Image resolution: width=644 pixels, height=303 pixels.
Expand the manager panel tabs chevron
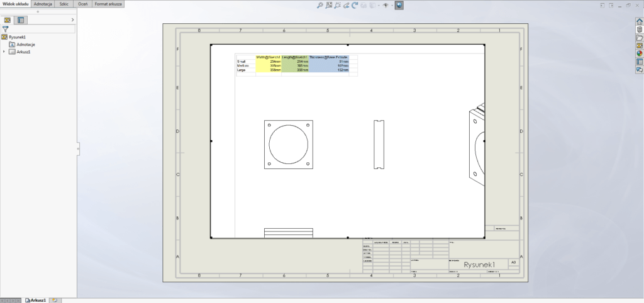73,19
